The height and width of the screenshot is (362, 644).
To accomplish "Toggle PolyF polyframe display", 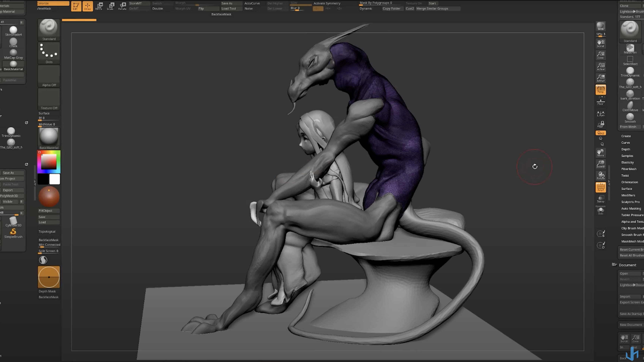I will pyautogui.click(x=601, y=187).
